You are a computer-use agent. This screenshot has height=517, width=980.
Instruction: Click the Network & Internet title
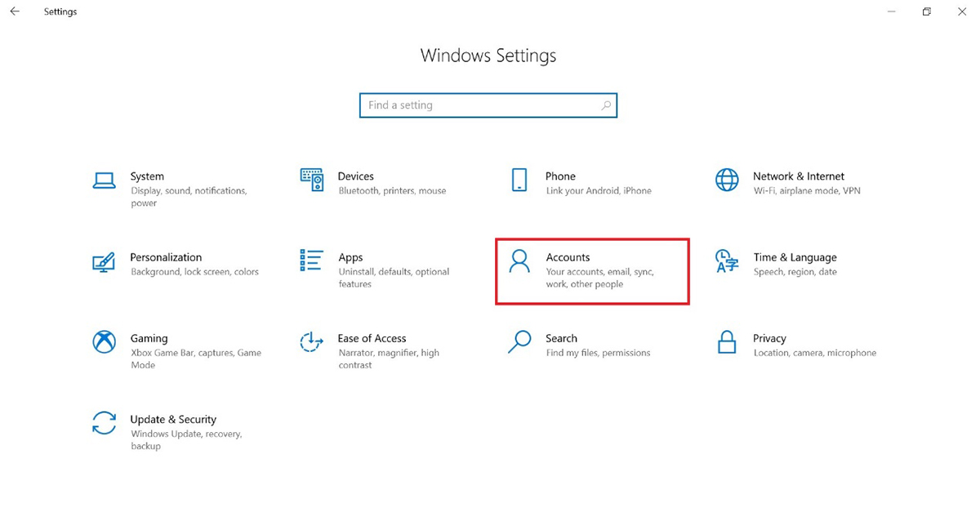[x=799, y=176]
